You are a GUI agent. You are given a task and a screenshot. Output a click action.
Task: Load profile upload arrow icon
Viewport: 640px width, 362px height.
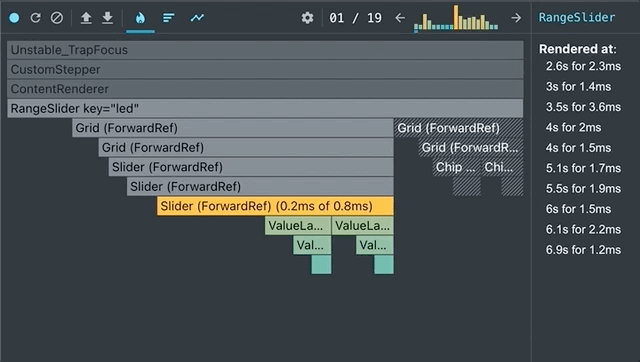[x=86, y=18]
